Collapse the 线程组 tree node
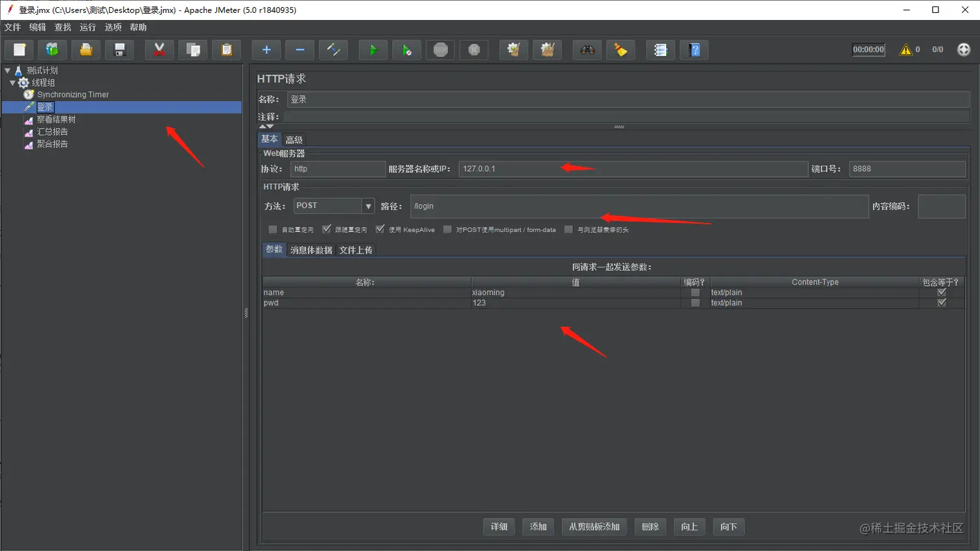Image resolution: width=980 pixels, height=551 pixels. [x=12, y=82]
